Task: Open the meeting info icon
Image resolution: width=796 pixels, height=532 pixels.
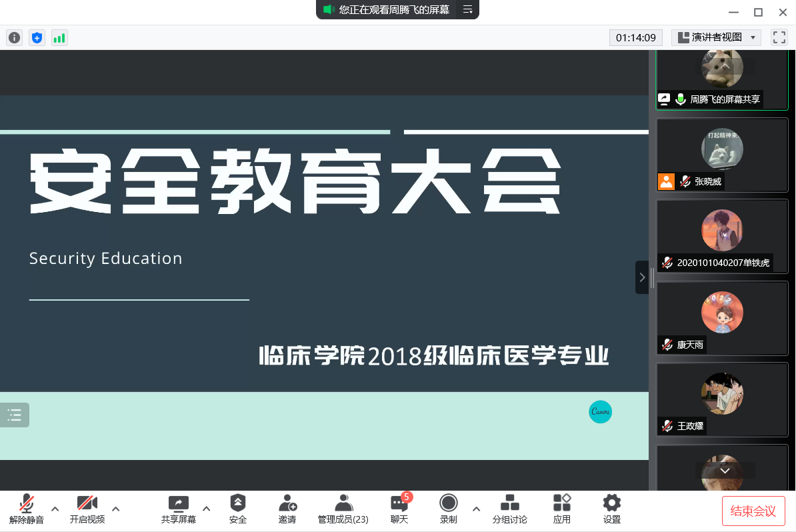Action: pyautogui.click(x=14, y=38)
